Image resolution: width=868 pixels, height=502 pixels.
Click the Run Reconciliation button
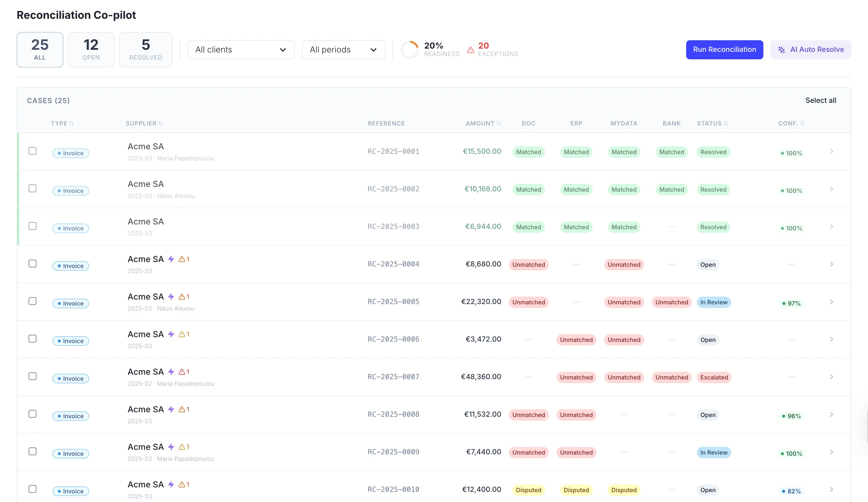(724, 49)
